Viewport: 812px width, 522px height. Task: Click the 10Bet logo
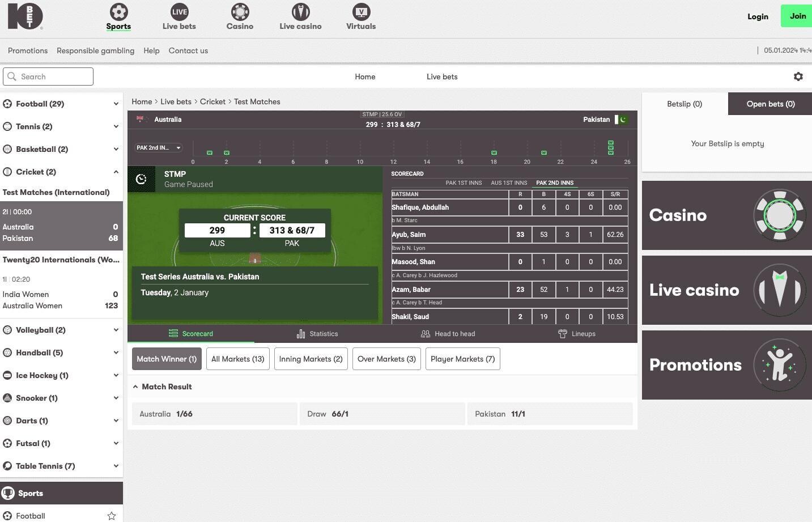click(x=25, y=16)
